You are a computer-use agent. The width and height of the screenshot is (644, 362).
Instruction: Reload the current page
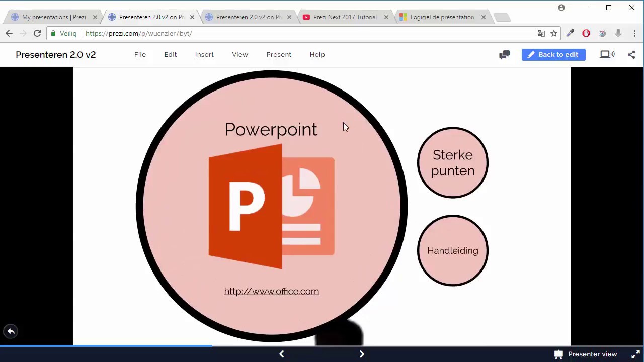point(37,33)
